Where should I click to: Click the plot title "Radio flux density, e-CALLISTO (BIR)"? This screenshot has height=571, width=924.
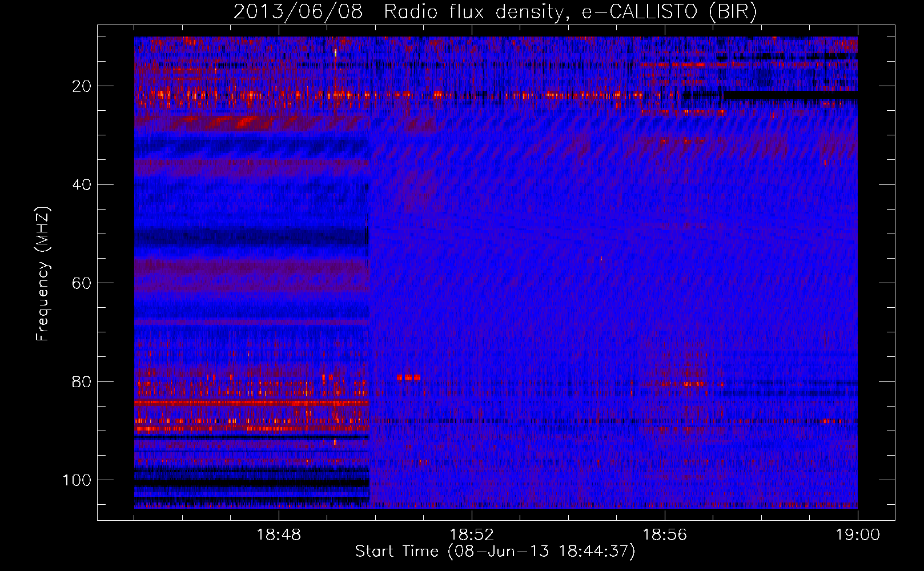pyautogui.click(x=570, y=11)
